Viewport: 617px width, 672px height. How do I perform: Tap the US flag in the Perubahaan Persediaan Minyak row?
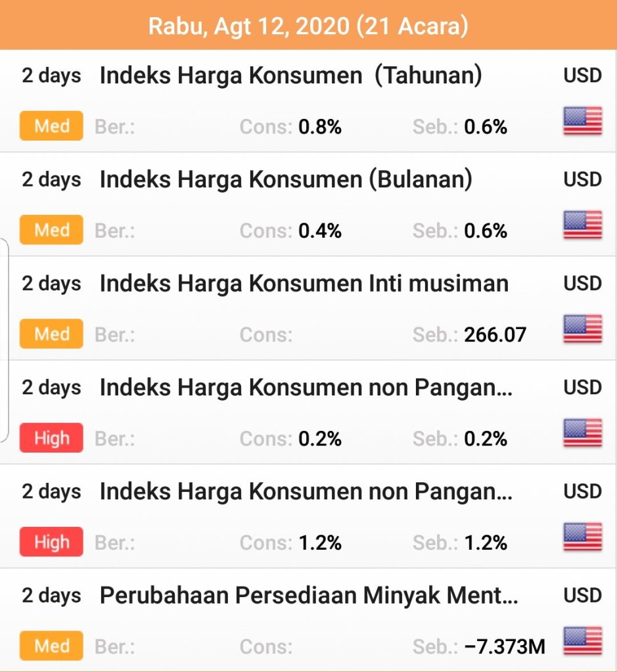(x=582, y=641)
